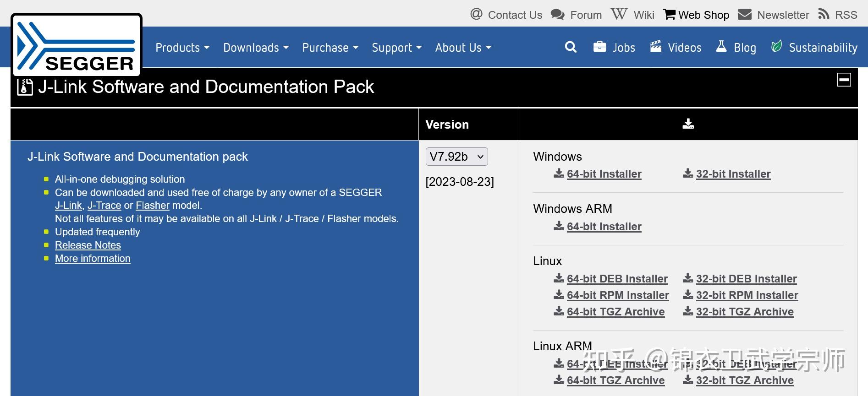The width and height of the screenshot is (868, 396).
Task: Download Linux 64-bit TGZ Archive
Action: (x=615, y=312)
